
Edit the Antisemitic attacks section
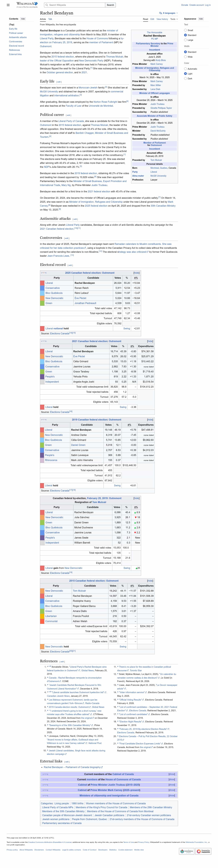pos(75,219)
